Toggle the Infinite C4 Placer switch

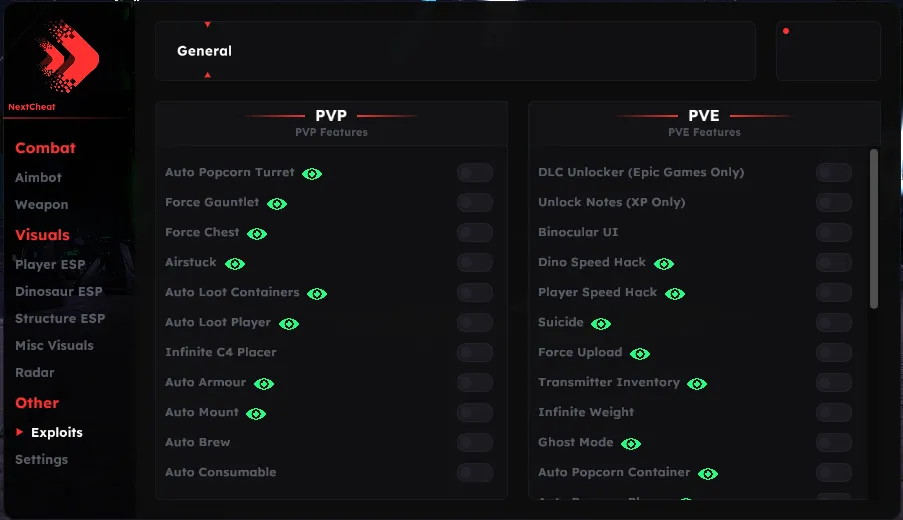(475, 352)
